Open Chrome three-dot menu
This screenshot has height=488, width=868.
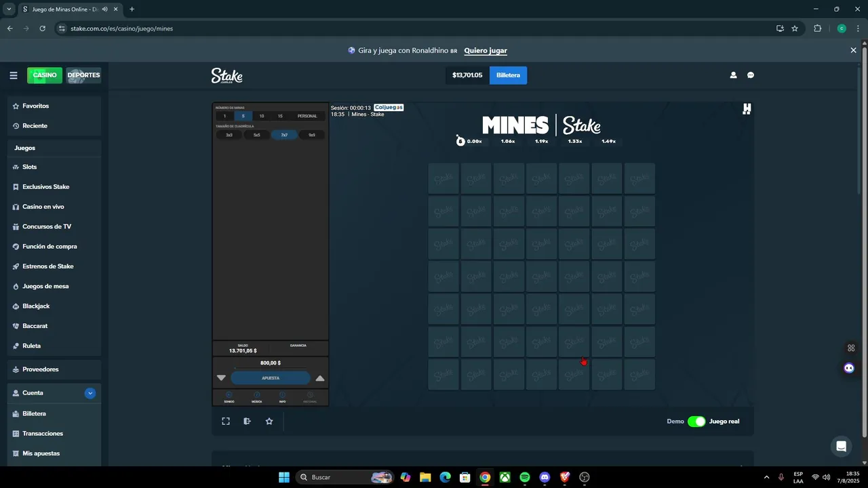859,28
